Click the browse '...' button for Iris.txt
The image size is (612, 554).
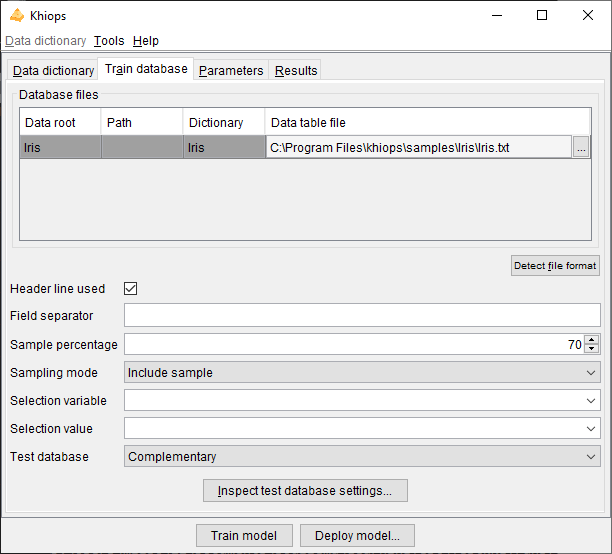[x=581, y=148]
